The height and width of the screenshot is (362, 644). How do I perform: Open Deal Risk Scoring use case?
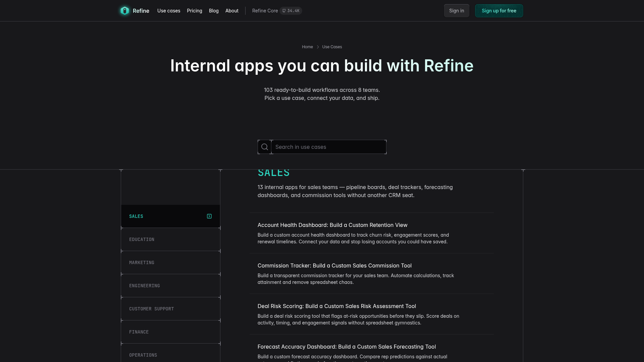tap(337, 306)
